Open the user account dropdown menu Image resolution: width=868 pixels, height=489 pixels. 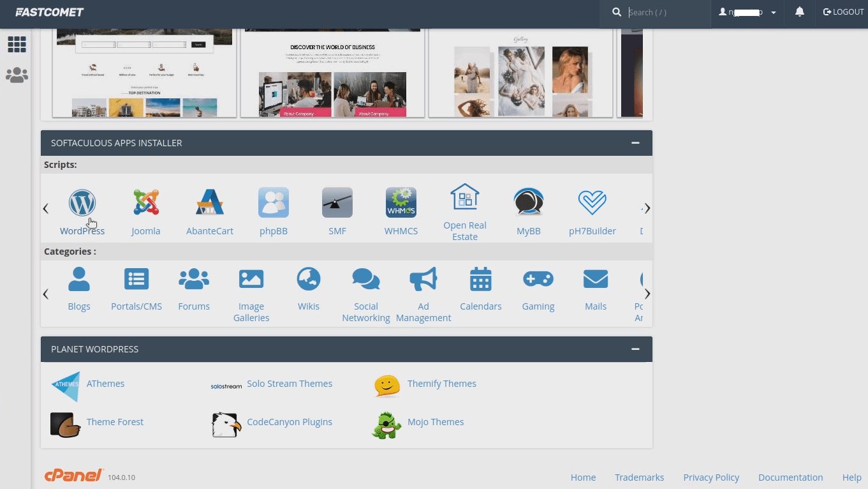[747, 12]
